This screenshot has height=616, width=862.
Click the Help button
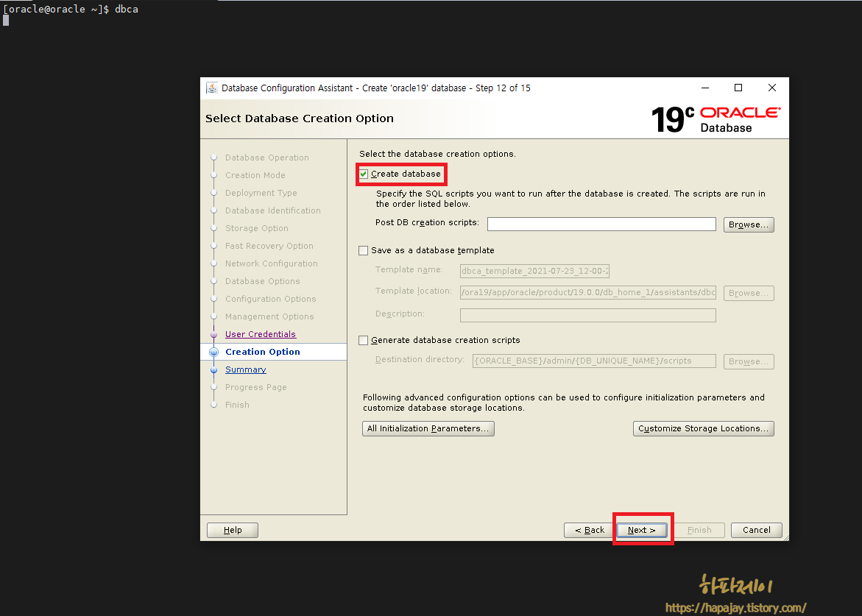click(x=233, y=531)
